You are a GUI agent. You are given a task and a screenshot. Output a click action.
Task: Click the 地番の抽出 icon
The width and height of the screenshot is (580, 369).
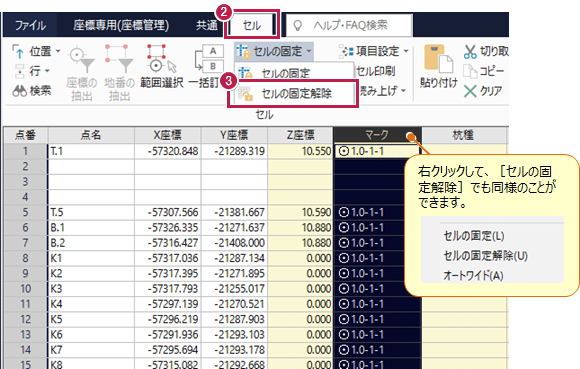[118, 59]
